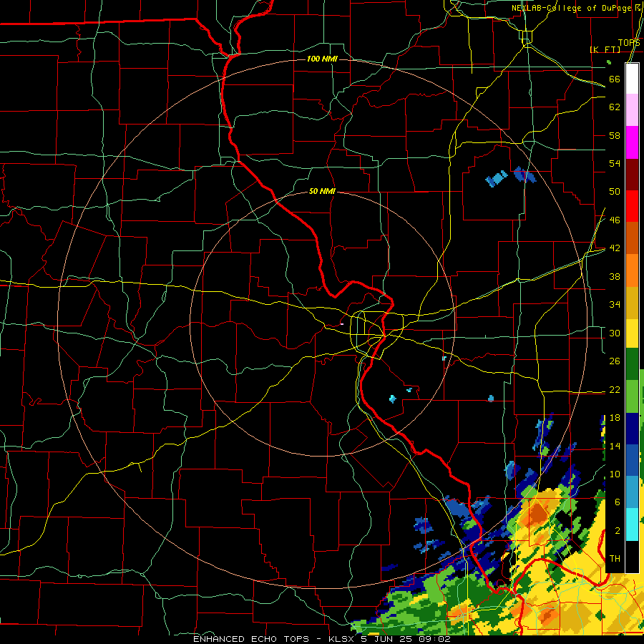
Task: Click the white swatch in the tops legend
Action: (x=632, y=79)
